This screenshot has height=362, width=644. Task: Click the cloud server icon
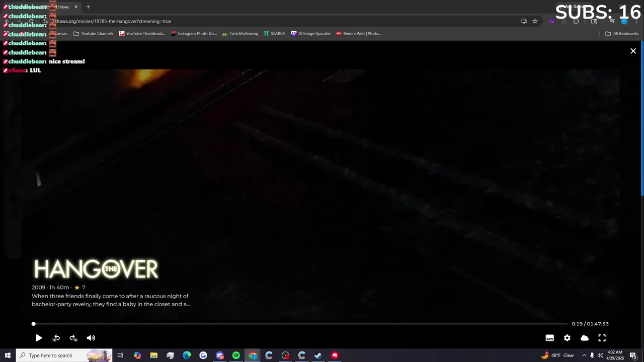pyautogui.click(x=585, y=338)
